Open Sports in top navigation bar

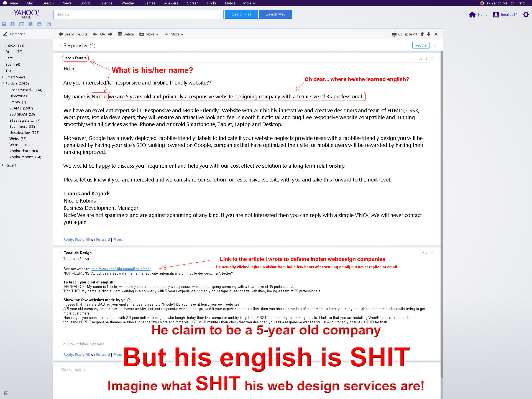[x=86, y=3]
